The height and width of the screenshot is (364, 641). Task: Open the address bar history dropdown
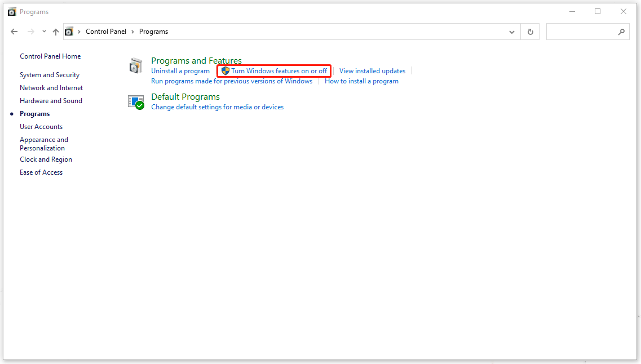coord(511,32)
